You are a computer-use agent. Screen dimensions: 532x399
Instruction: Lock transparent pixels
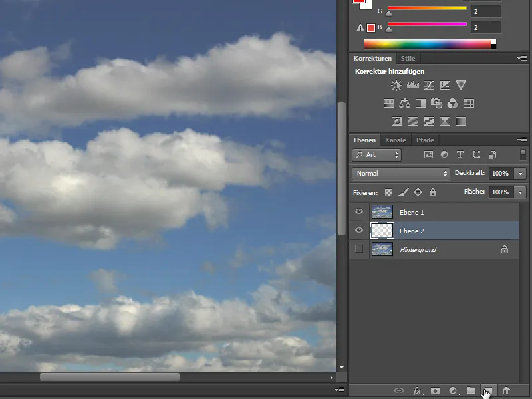388,192
